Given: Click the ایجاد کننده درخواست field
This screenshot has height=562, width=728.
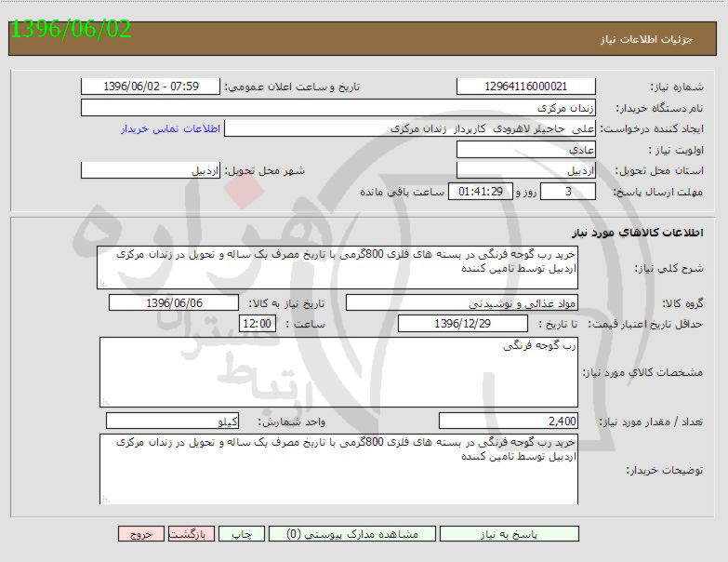Looking at the screenshot, I should 410,128.
